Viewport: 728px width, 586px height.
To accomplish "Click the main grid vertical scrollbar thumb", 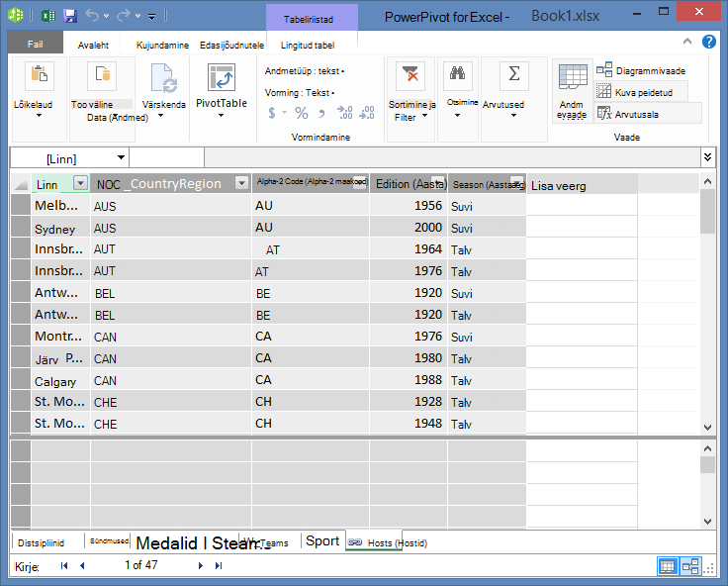I will click(x=707, y=211).
